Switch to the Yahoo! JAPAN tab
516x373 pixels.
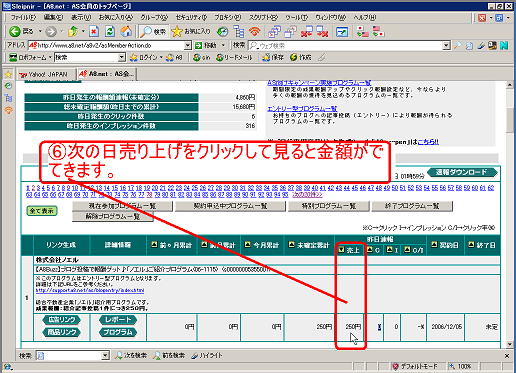pyautogui.click(x=44, y=74)
